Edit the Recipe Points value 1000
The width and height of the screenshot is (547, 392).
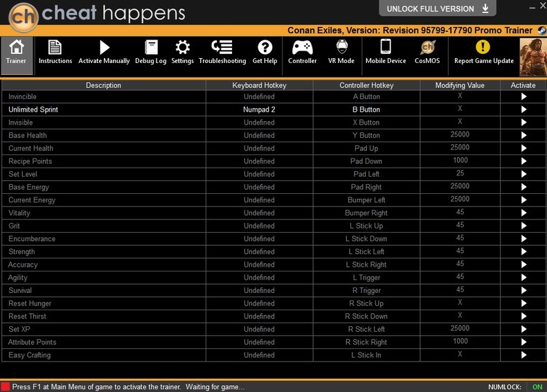(x=460, y=161)
